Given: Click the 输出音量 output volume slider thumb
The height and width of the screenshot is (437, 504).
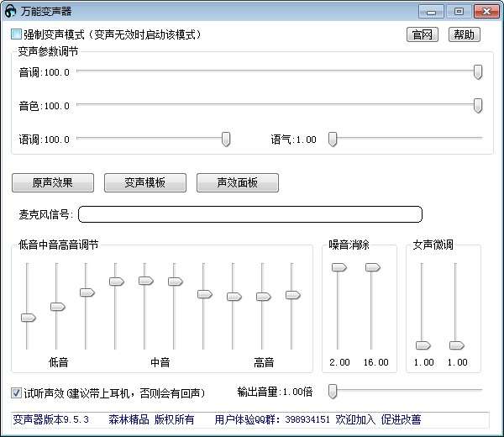Looking at the screenshot, I should click(x=333, y=392).
